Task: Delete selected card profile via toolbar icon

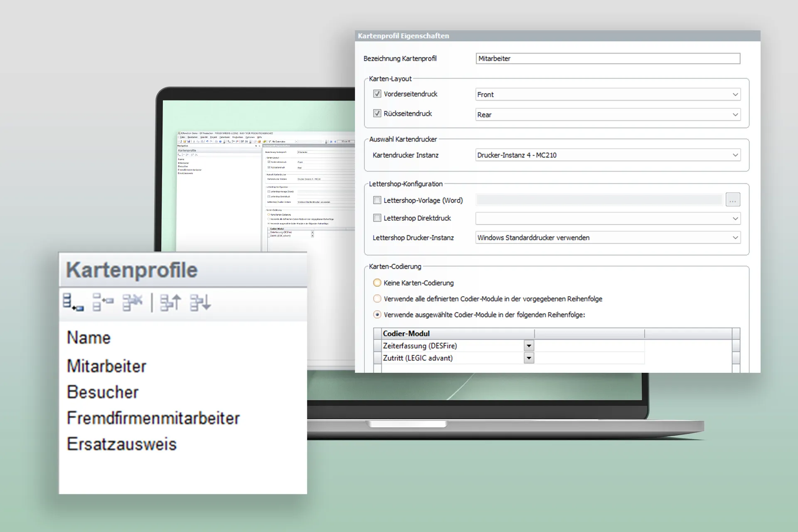Action: pyautogui.click(x=133, y=302)
